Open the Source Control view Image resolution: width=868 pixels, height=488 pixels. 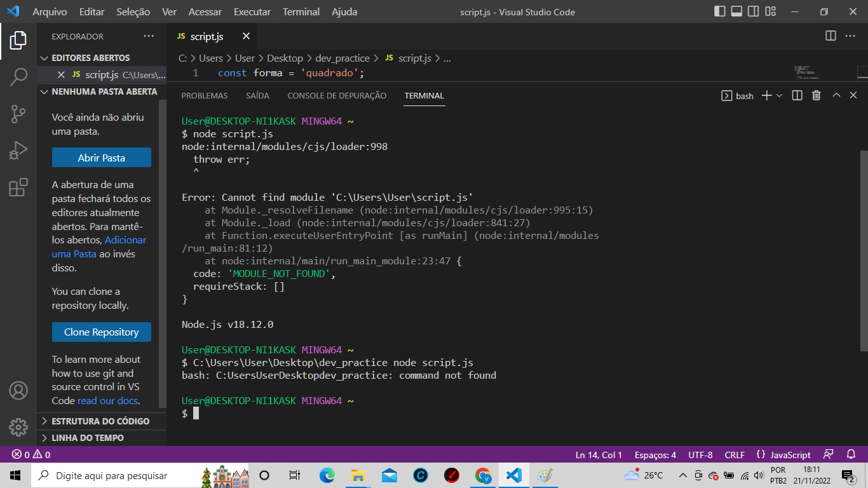18,114
